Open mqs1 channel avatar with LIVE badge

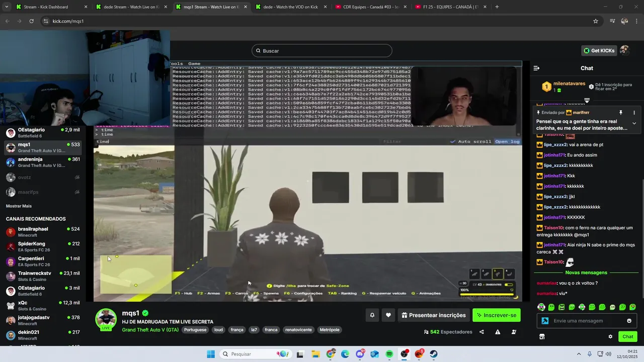(x=106, y=320)
